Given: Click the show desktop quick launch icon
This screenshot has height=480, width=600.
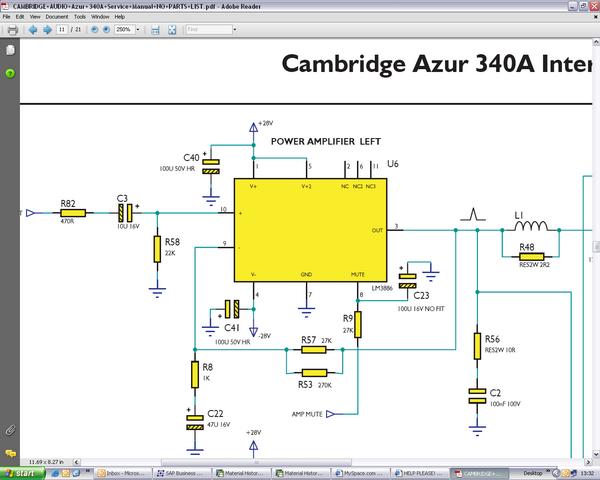Looking at the screenshot, I should [76, 473].
